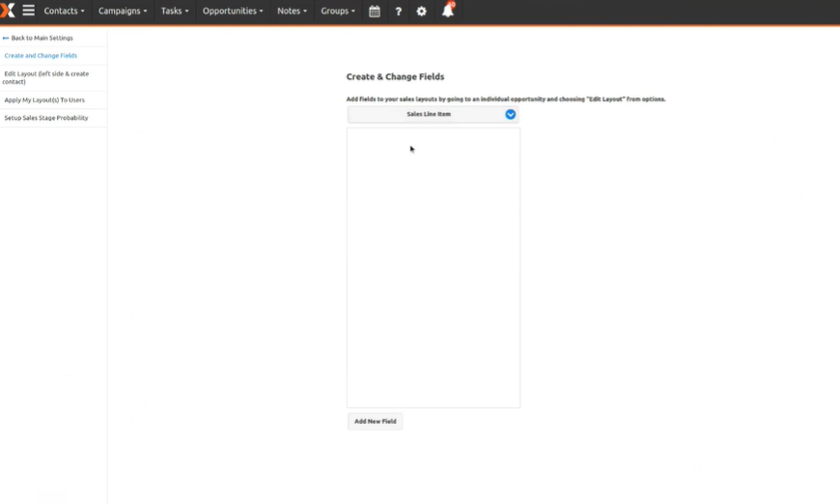
Task: Expand the Campaigns dropdown
Action: (123, 12)
